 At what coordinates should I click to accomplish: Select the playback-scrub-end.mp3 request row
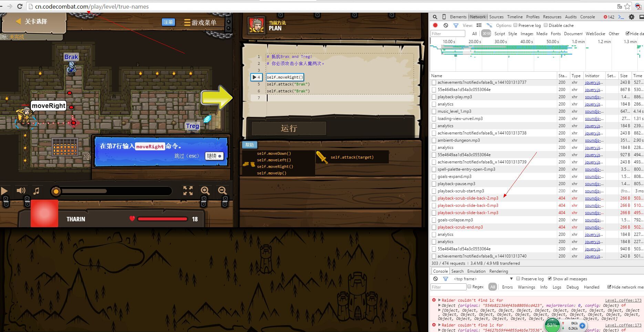click(x=537, y=227)
